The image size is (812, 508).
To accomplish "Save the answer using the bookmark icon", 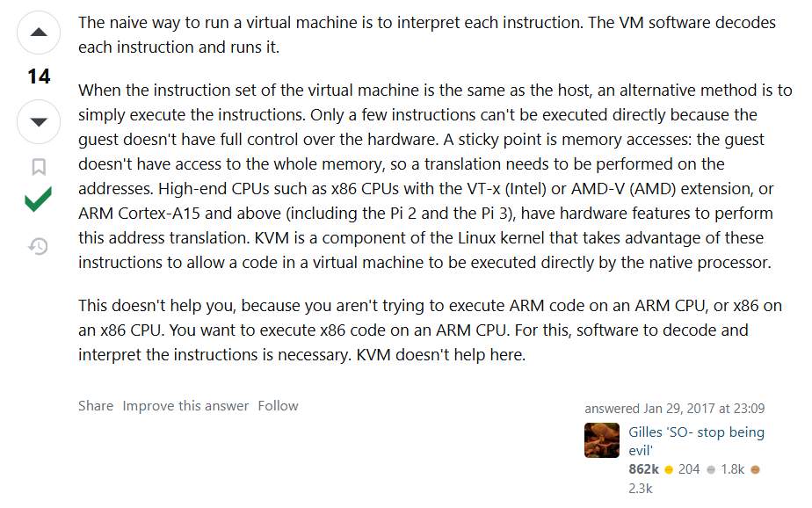I will pos(37,166).
